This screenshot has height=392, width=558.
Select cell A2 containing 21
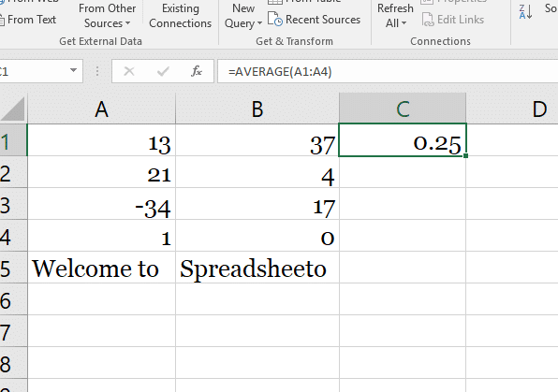(101, 172)
